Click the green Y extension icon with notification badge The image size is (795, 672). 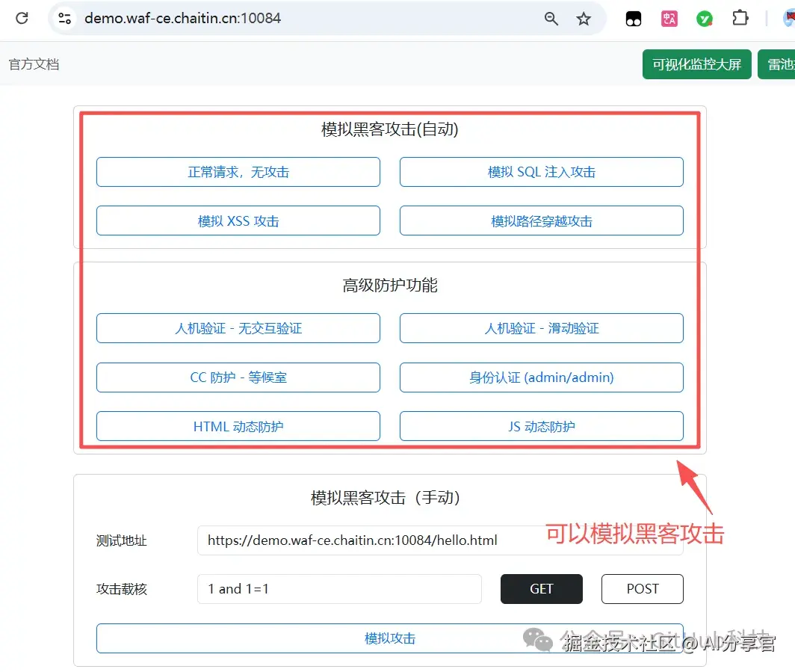pyautogui.click(x=704, y=19)
